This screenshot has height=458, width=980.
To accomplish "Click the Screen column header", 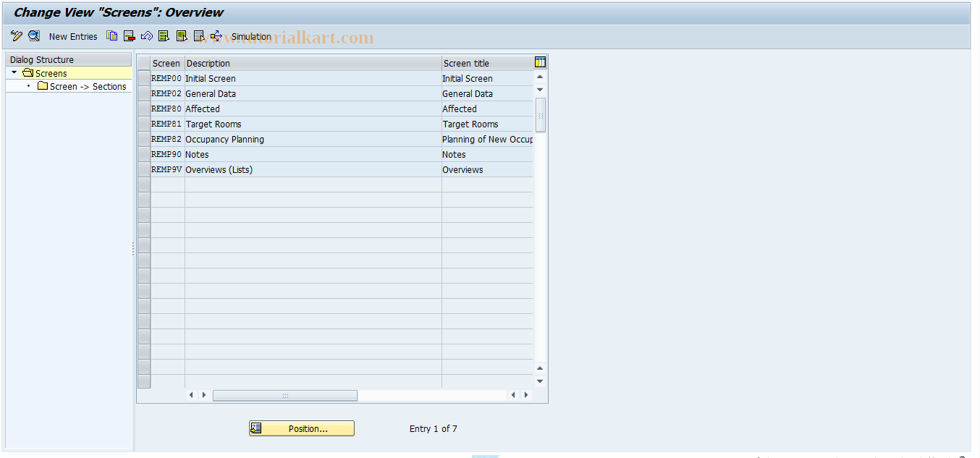I will [167, 63].
